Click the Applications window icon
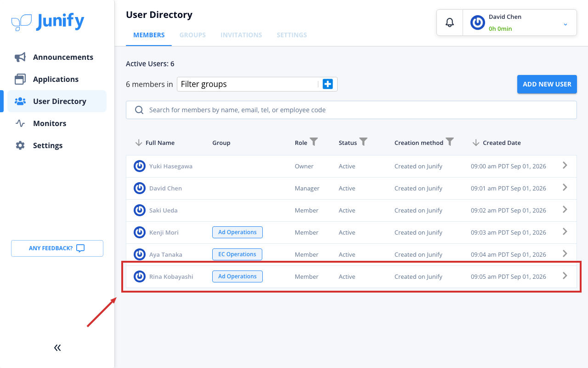 [20, 79]
